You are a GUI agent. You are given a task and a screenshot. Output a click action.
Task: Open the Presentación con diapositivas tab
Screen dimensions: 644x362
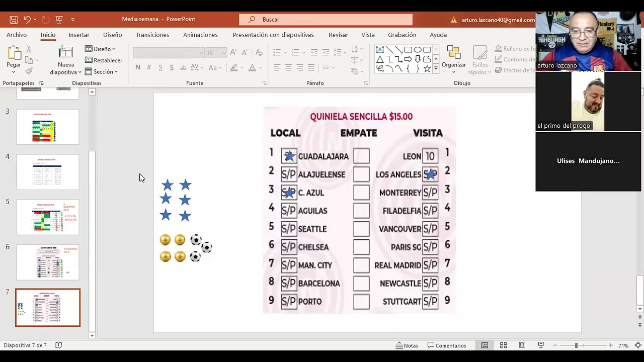[273, 35]
